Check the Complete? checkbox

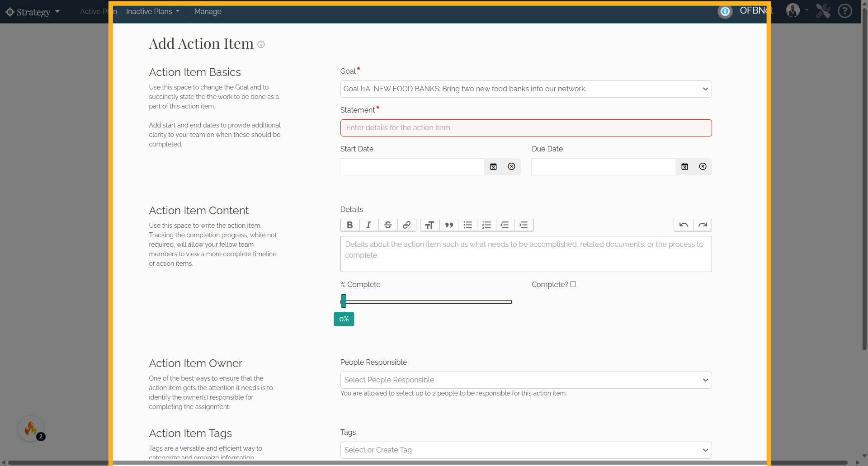point(573,284)
